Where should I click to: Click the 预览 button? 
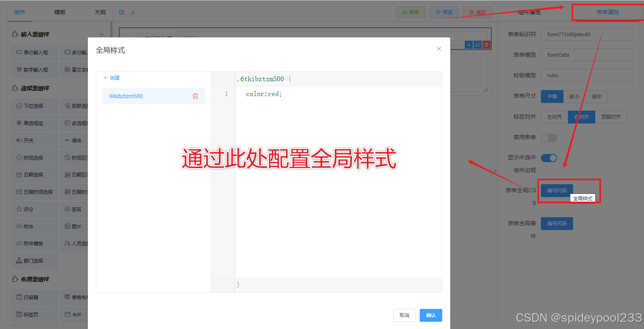444,12
